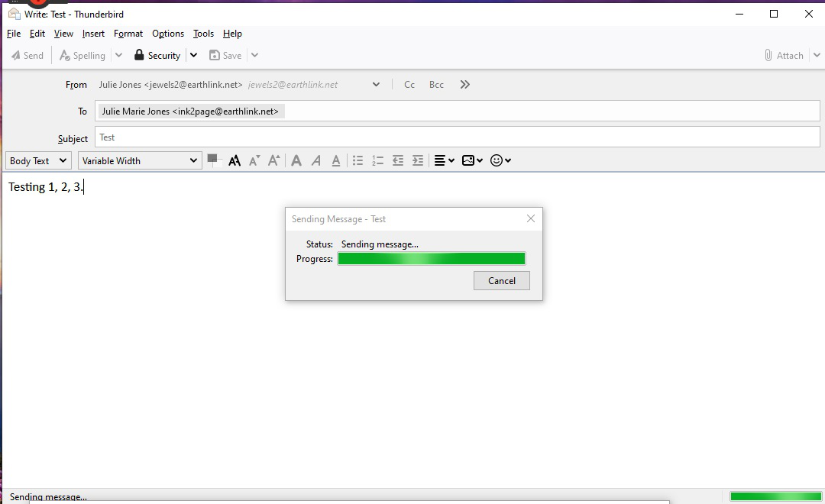Expand the Save options dropdown arrow
Image resolution: width=825 pixels, height=504 pixels.
click(254, 55)
